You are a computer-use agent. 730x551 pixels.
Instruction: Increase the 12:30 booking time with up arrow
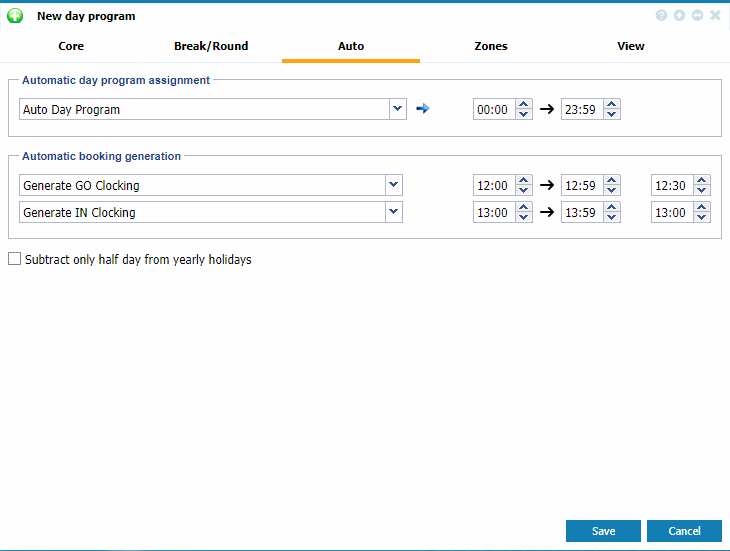[702, 180]
